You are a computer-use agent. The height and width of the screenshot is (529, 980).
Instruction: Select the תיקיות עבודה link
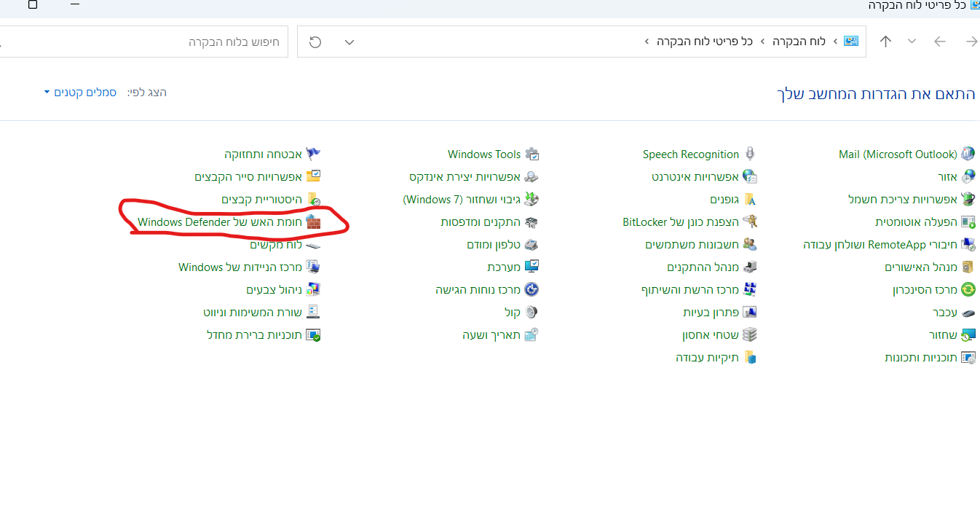(x=707, y=357)
